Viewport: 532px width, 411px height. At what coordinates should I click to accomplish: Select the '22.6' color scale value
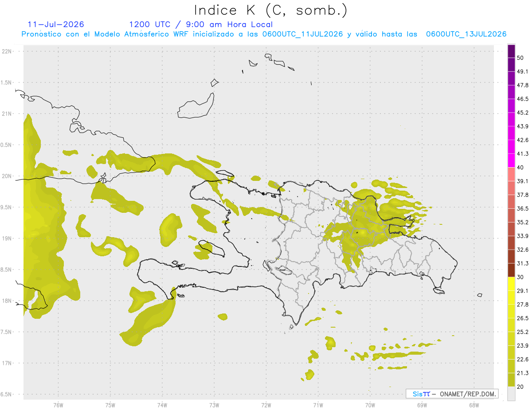pos(523,359)
